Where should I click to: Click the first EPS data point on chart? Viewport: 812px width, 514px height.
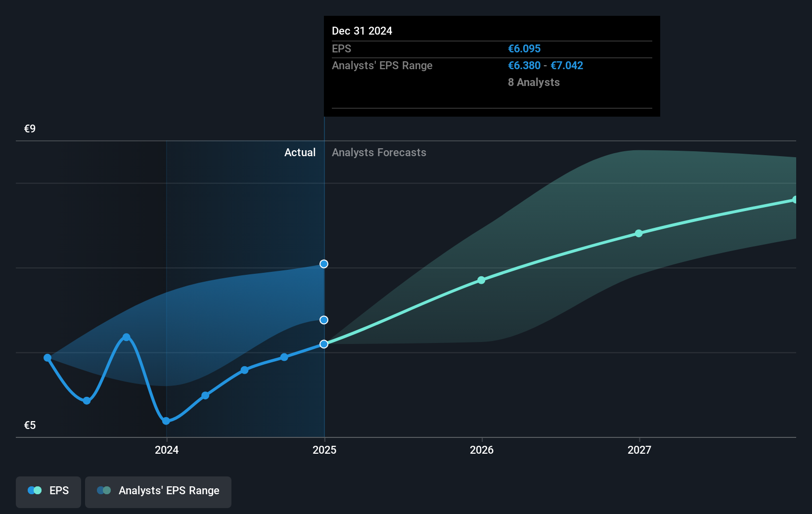coord(47,358)
